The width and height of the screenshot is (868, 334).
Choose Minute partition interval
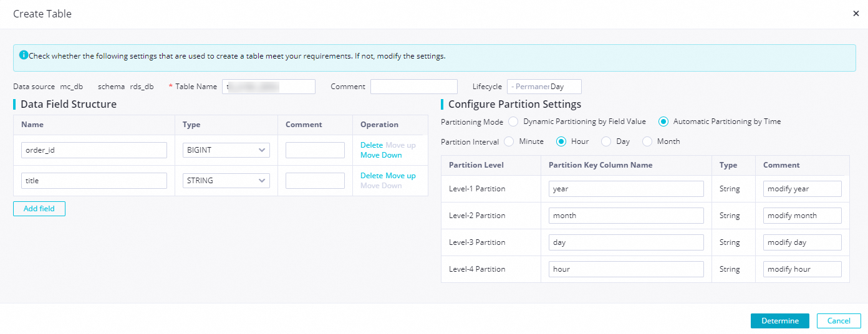point(509,141)
